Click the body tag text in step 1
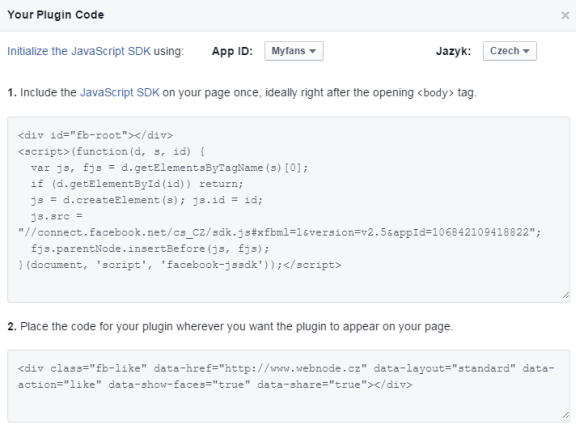576x436 pixels. [435, 93]
